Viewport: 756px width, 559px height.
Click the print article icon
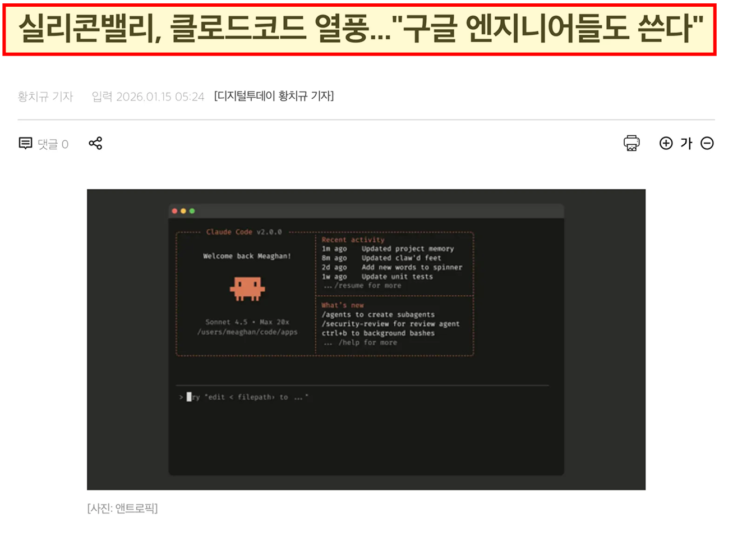[x=631, y=143]
